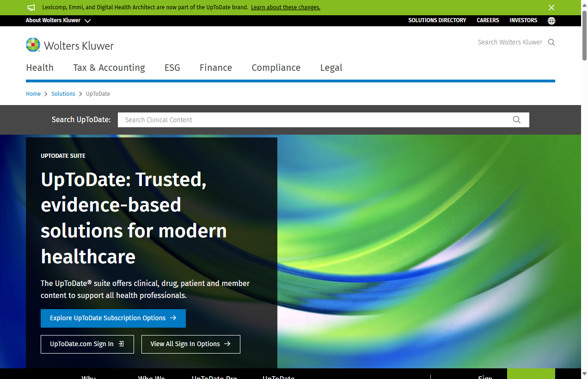Click the clinical content search magnifier icon
The image size is (588, 379).
(516, 120)
